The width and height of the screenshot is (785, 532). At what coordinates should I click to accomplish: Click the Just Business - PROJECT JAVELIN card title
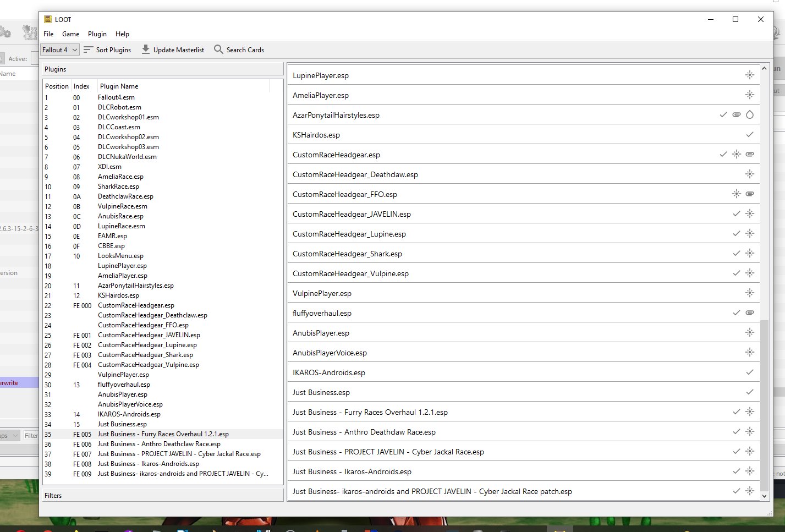388,452
